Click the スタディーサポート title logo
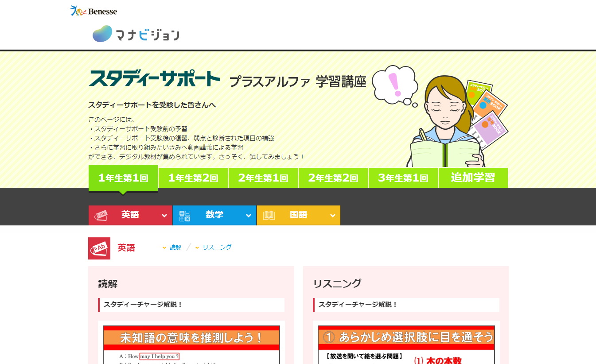Image resolution: width=596 pixels, height=364 pixels. pos(154,79)
